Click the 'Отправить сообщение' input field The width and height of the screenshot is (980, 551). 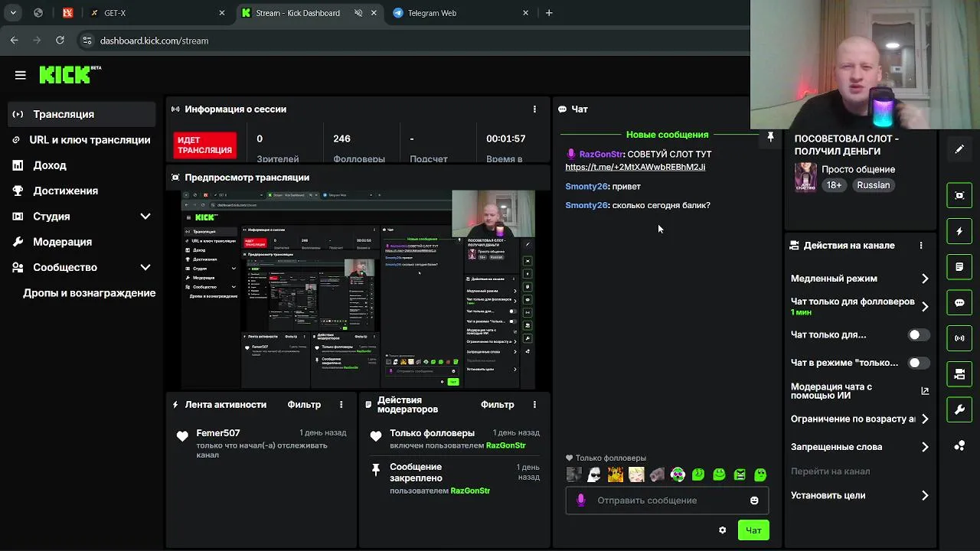coord(666,500)
